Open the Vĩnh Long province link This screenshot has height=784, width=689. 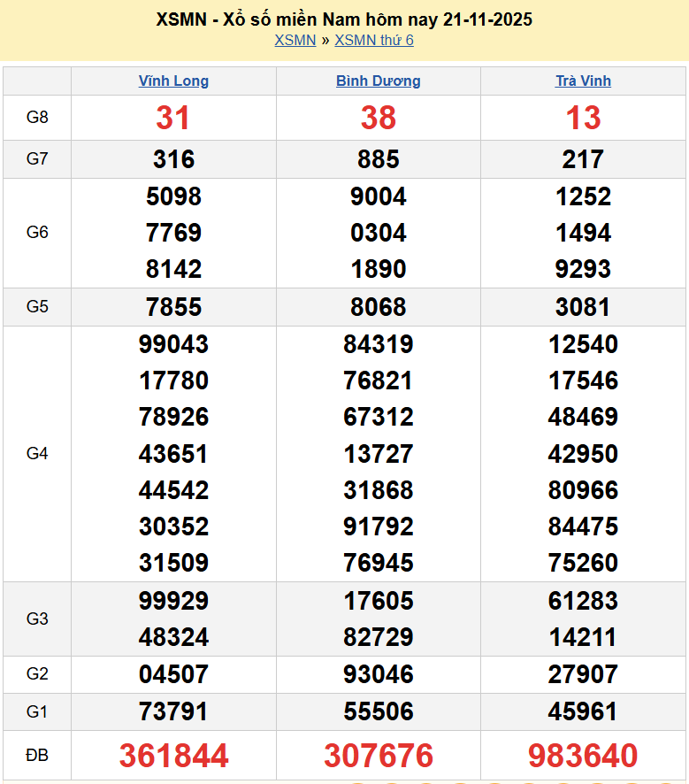click(x=173, y=81)
